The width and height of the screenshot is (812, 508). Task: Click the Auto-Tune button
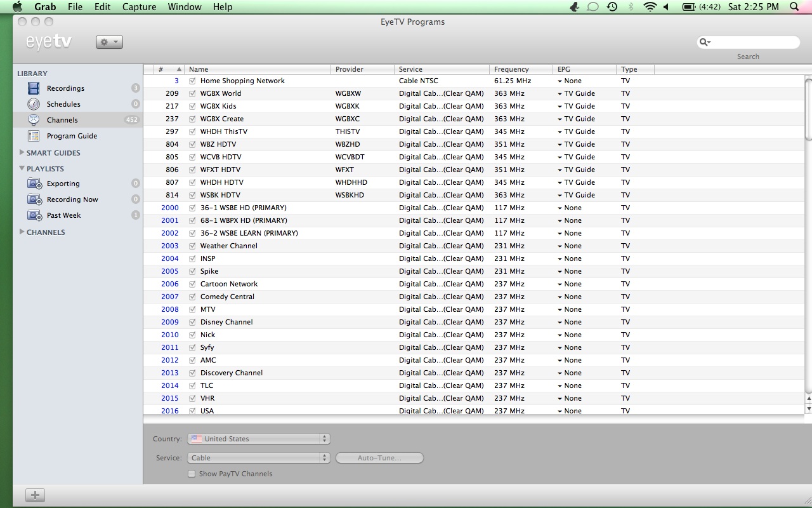click(x=379, y=458)
